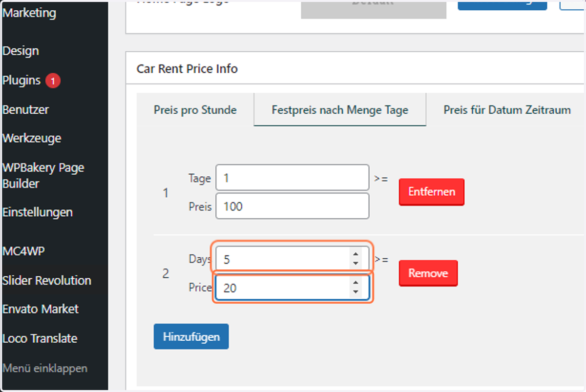This screenshot has height=392, width=586.
Task: Go to Plugins in the sidebar
Action: (21, 80)
